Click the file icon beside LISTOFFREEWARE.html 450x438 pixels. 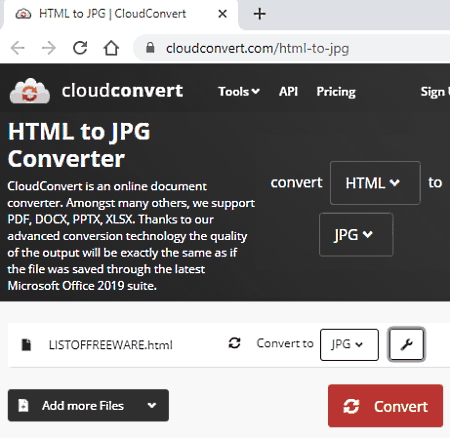click(26, 345)
